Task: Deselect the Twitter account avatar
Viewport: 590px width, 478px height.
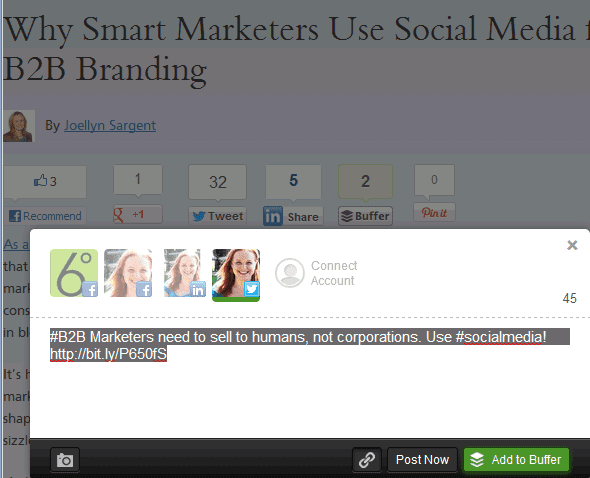Action: 236,275
